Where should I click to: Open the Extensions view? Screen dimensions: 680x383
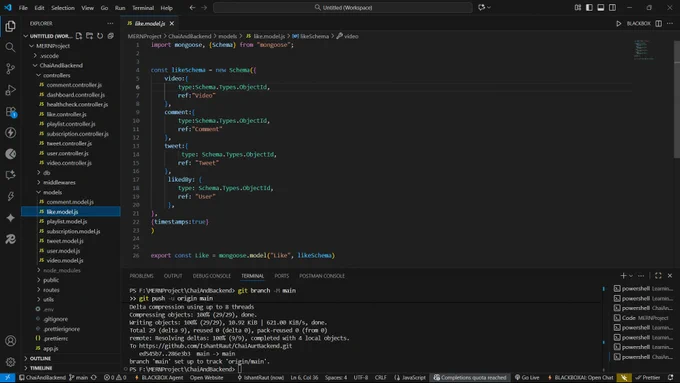(10, 111)
